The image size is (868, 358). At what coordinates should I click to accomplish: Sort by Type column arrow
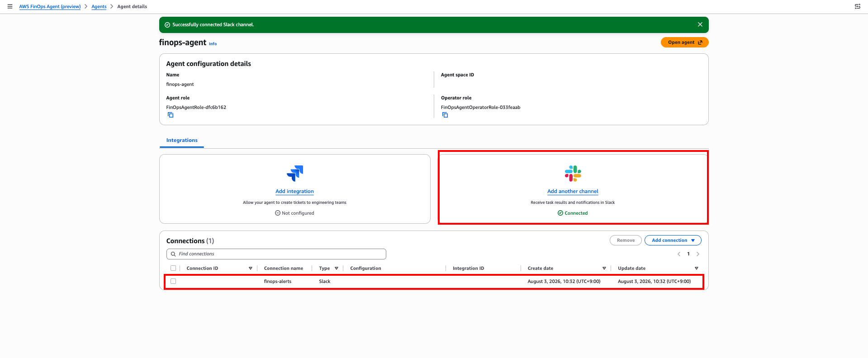coord(337,268)
